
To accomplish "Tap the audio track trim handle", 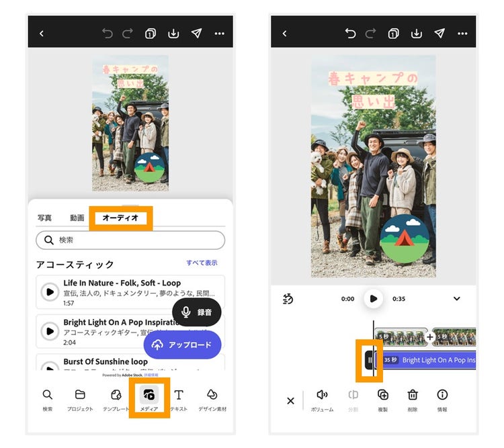I will coord(369,360).
